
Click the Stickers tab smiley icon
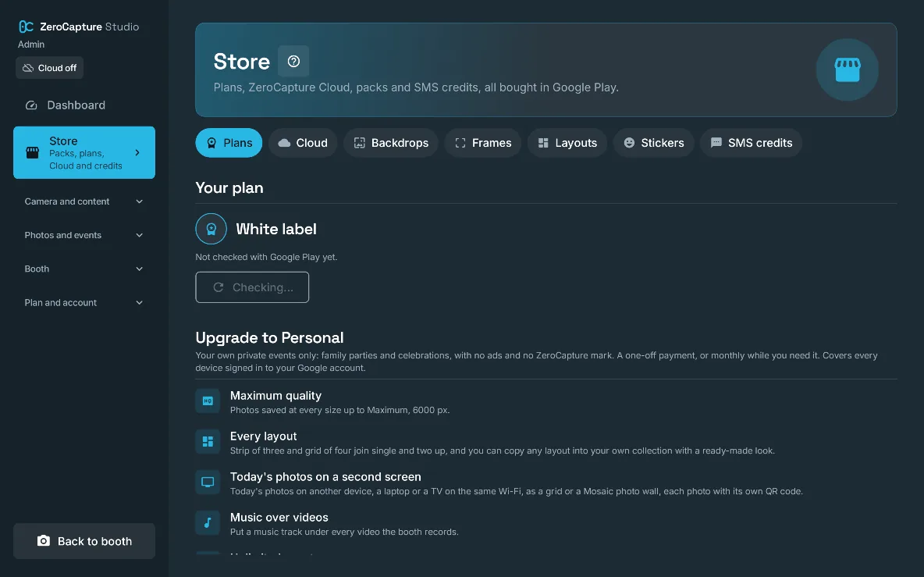[629, 143]
